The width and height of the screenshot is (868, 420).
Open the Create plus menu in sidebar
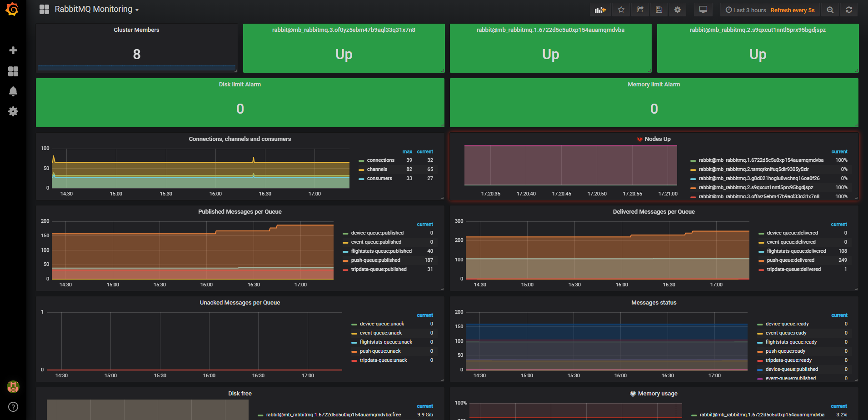[x=13, y=50]
